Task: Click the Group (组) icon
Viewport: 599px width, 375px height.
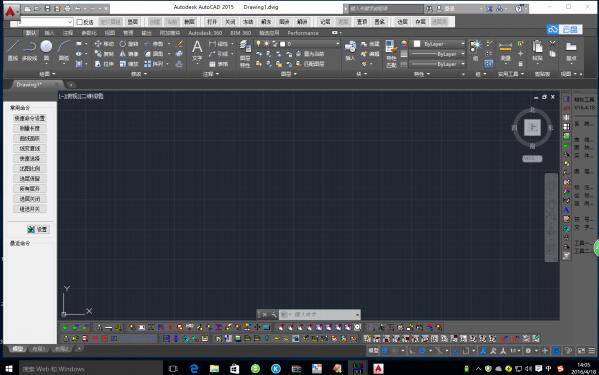Action: [x=475, y=50]
